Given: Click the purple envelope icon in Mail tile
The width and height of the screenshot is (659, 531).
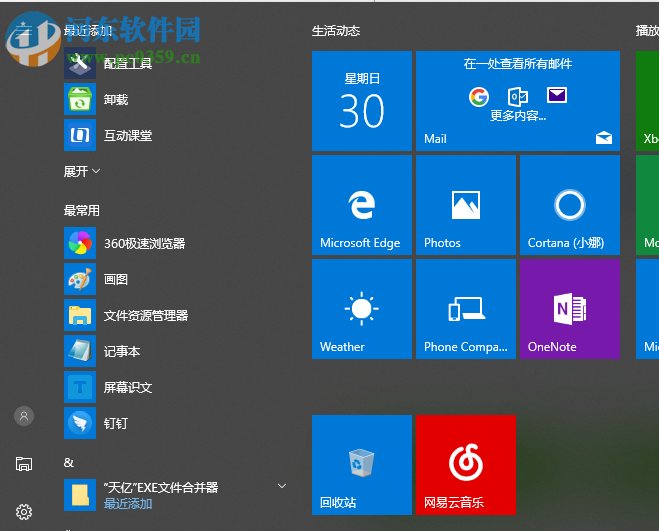Looking at the screenshot, I should click(557, 95).
